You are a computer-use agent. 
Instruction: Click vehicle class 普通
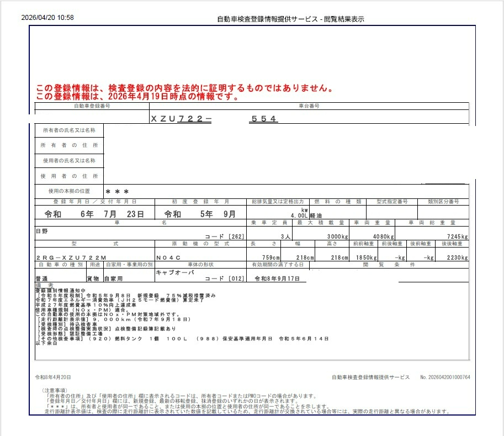pyautogui.click(x=42, y=279)
